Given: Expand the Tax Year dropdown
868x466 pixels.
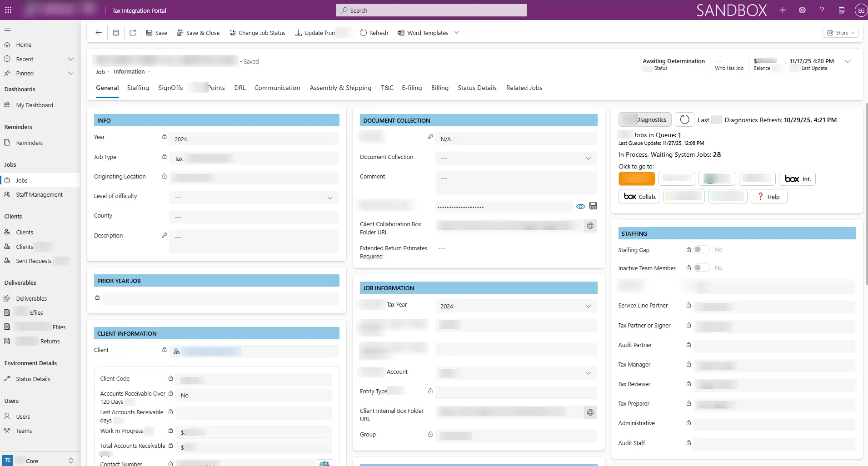Looking at the screenshot, I should 589,307.
